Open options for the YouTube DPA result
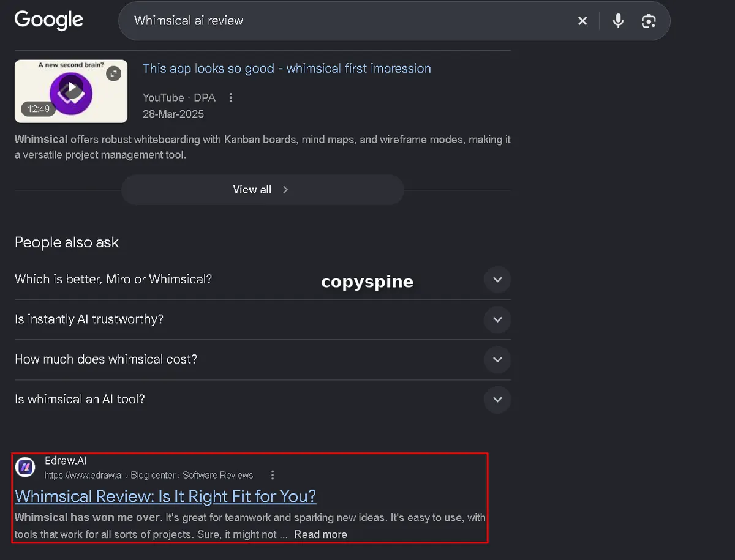735x560 pixels. pos(231,98)
